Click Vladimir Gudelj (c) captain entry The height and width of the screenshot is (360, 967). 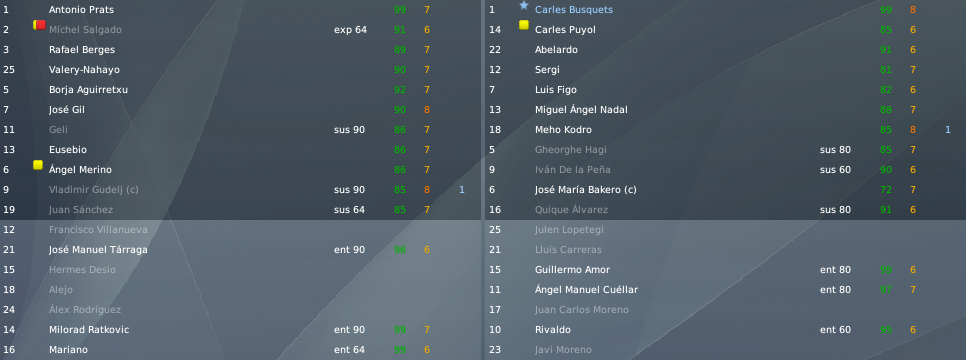point(94,190)
